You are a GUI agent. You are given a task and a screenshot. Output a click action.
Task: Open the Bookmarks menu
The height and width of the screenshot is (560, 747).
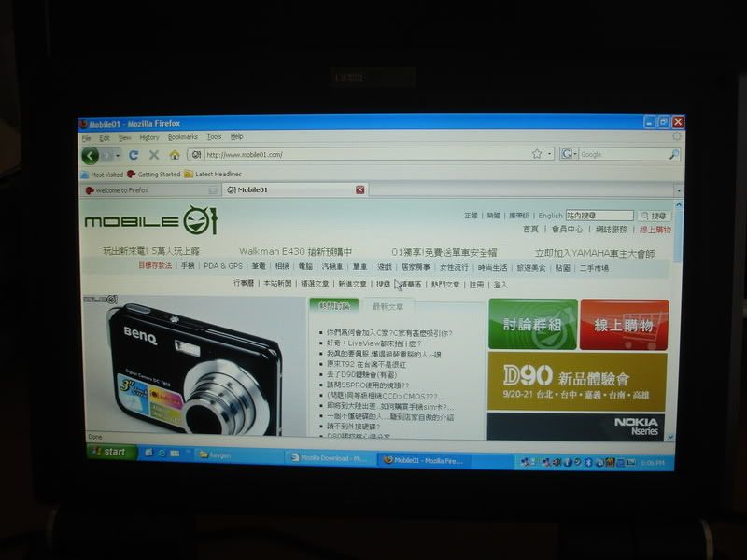coord(182,137)
